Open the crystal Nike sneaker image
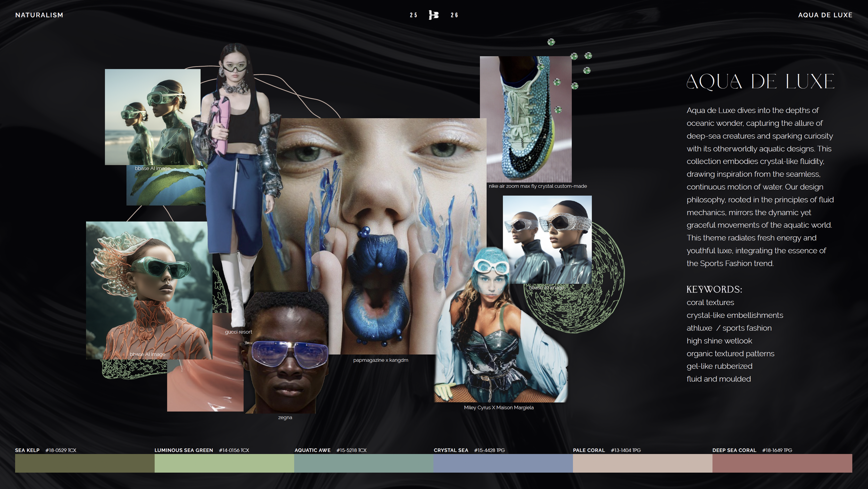 pyautogui.click(x=526, y=119)
